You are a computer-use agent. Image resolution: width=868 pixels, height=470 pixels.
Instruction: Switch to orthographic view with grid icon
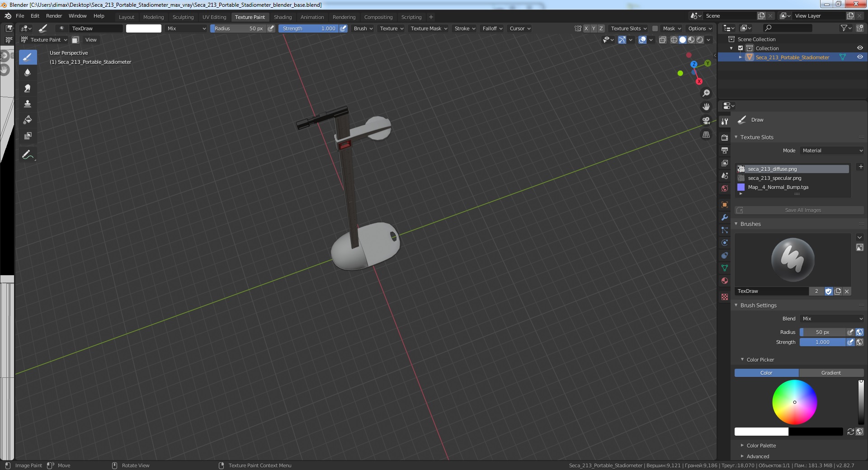pyautogui.click(x=706, y=135)
